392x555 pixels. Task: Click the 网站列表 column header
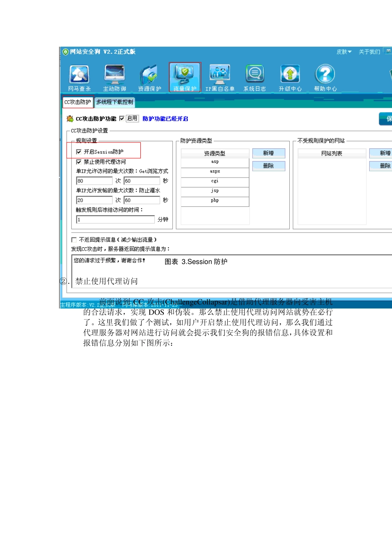pos(332,153)
